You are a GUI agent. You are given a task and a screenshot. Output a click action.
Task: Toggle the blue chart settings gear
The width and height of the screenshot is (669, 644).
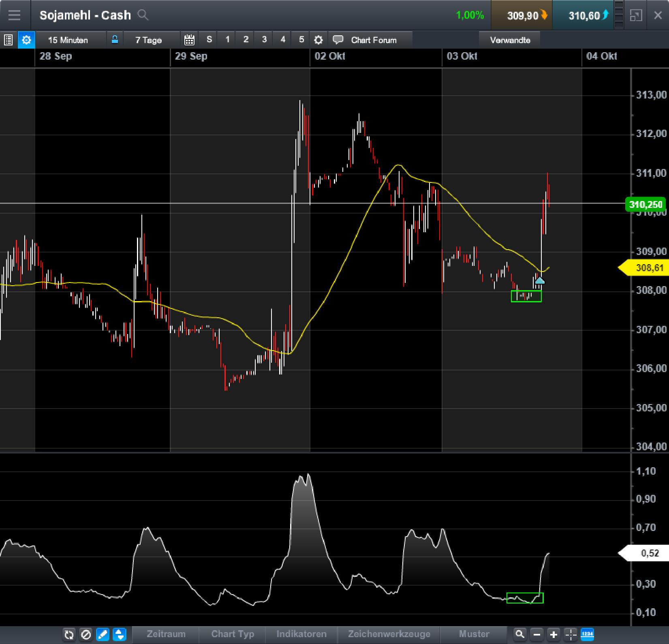point(26,40)
